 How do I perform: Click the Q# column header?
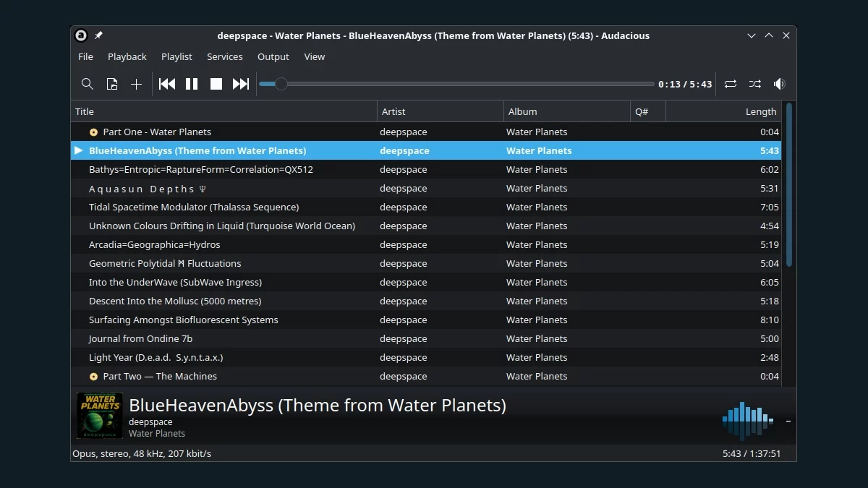coord(648,111)
